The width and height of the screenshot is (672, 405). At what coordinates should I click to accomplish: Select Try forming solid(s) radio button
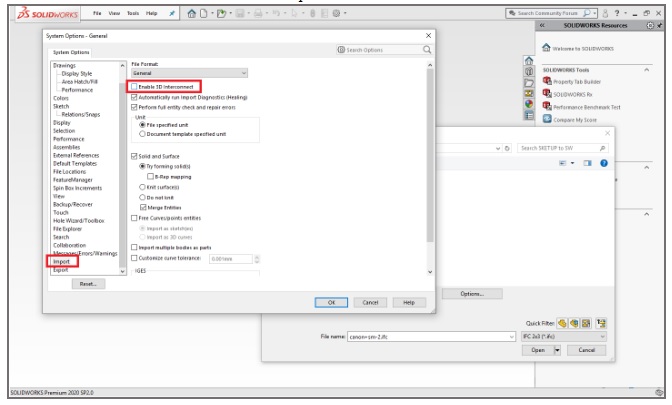point(142,166)
